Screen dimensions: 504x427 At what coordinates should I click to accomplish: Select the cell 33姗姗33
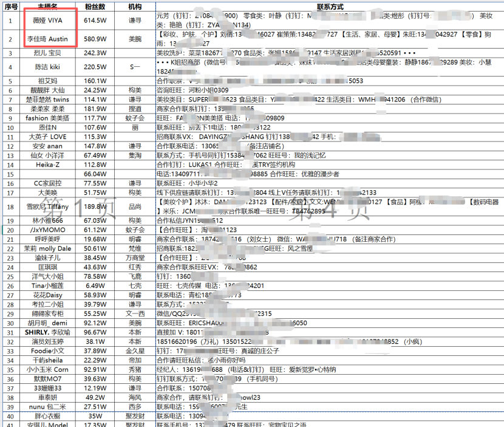[47, 389]
